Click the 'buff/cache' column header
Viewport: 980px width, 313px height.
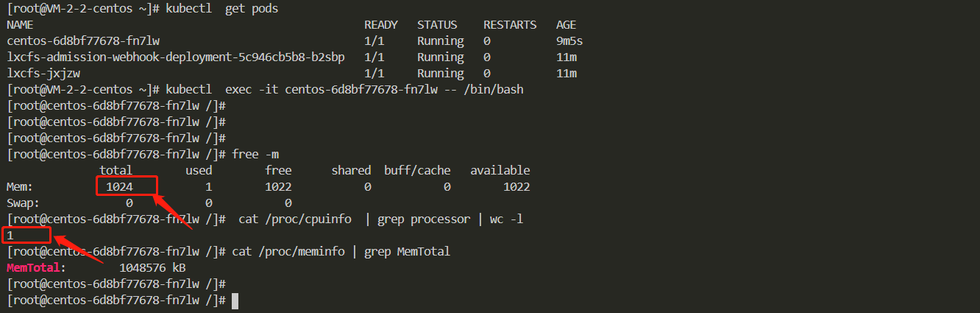point(417,171)
